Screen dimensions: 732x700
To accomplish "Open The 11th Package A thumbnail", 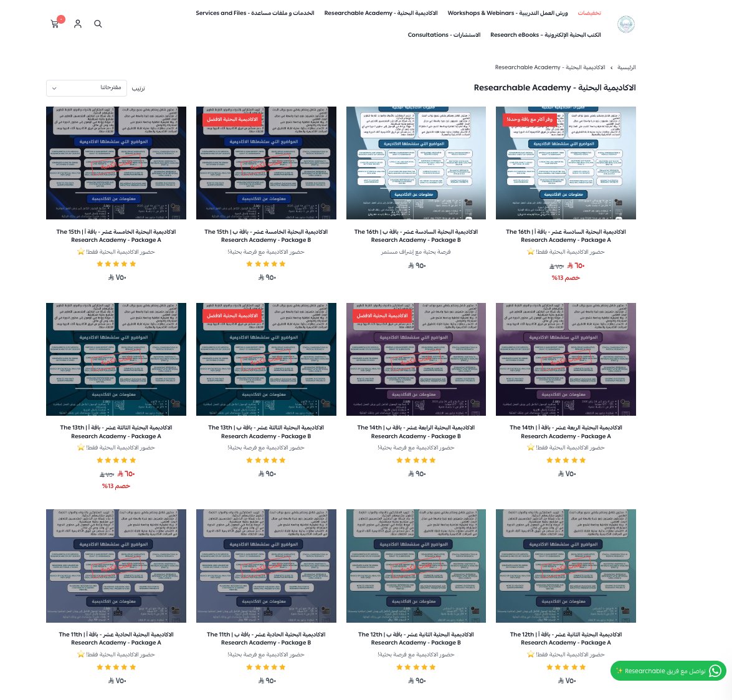I will tap(116, 566).
